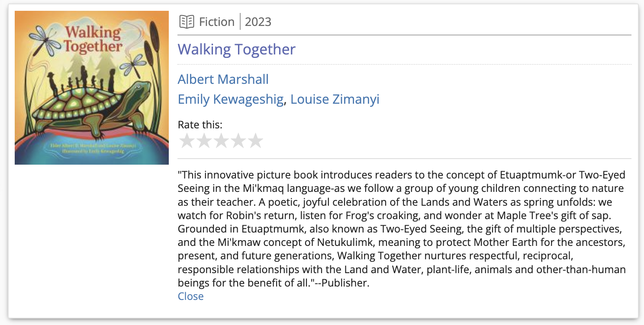
Task: Click the publisher description paragraph
Action: click(402, 229)
